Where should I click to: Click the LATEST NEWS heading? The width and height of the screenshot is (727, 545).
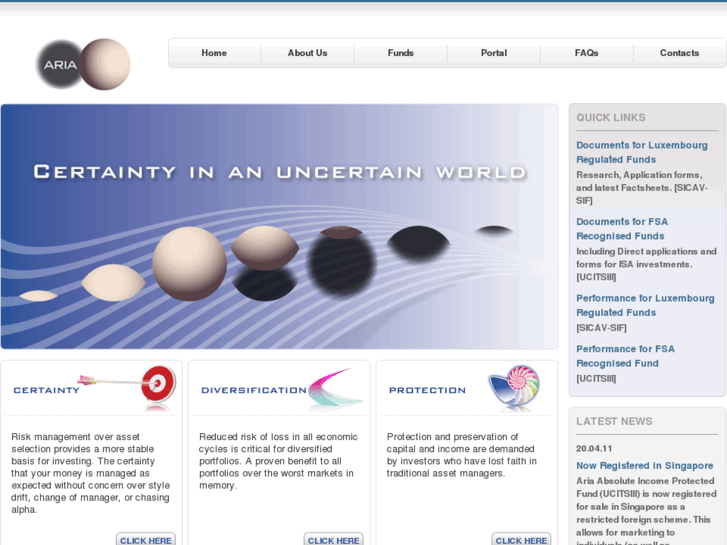click(x=614, y=421)
